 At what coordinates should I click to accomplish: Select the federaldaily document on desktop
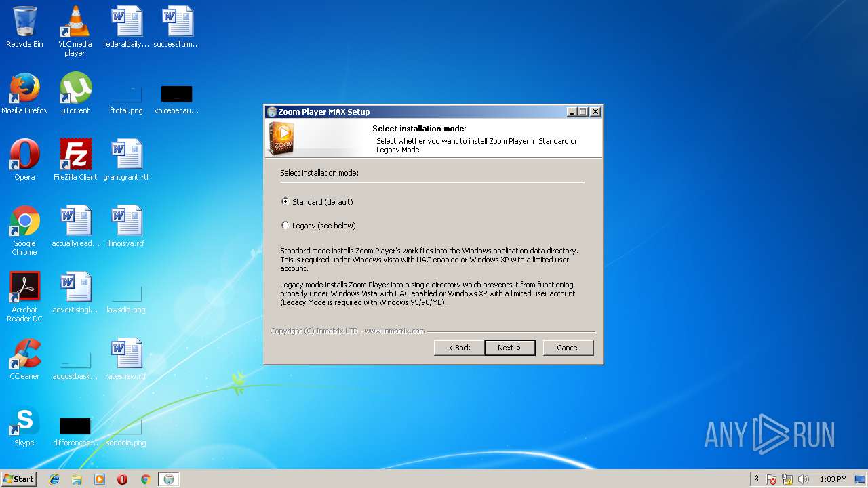click(x=126, y=27)
